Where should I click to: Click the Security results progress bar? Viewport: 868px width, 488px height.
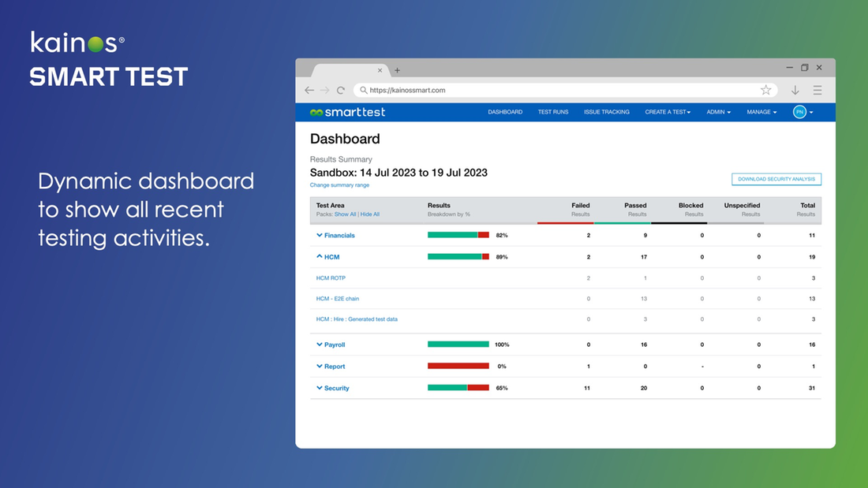(458, 388)
